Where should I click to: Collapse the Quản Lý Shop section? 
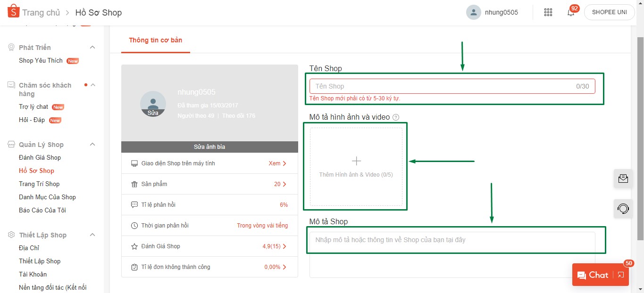pyautogui.click(x=92, y=145)
